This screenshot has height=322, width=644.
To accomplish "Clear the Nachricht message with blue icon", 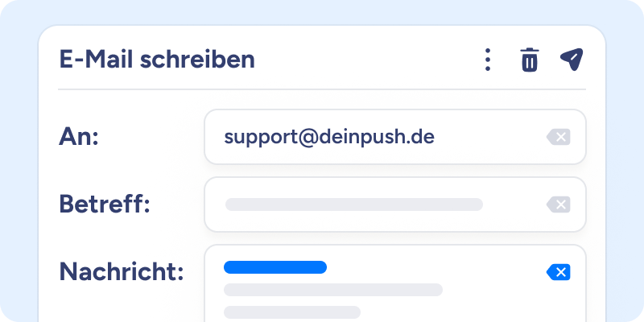I will pos(558,272).
